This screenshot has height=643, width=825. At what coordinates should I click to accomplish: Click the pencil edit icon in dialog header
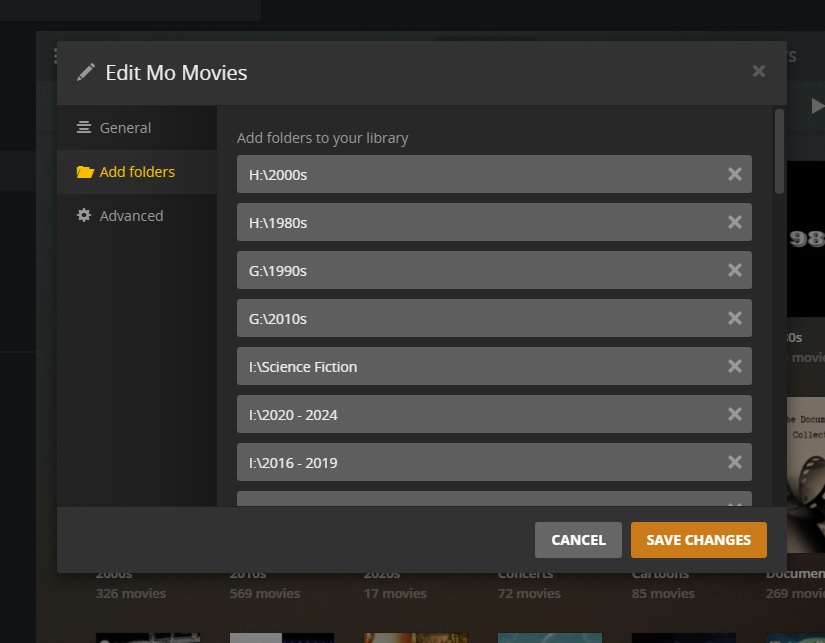coord(86,72)
